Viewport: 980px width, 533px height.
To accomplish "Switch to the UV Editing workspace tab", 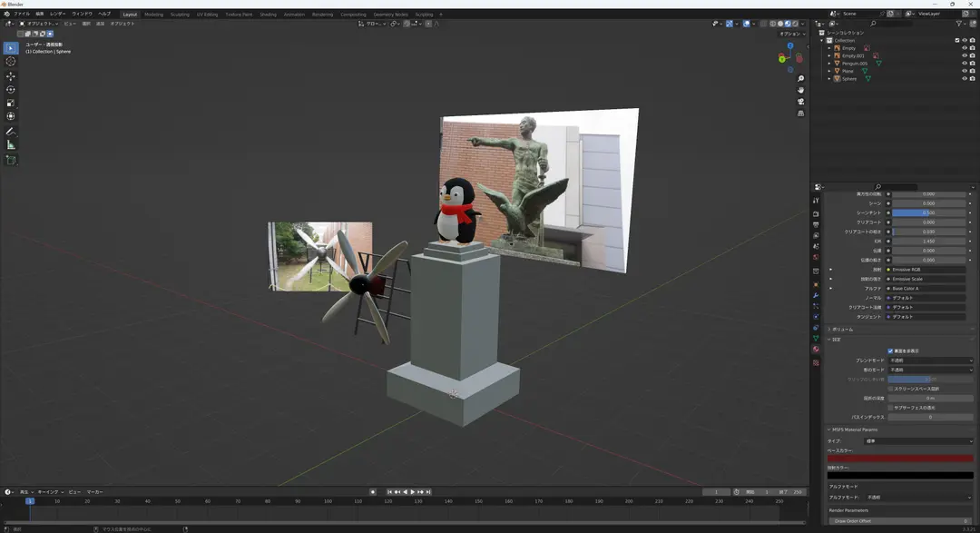I will click(x=208, y=15).
